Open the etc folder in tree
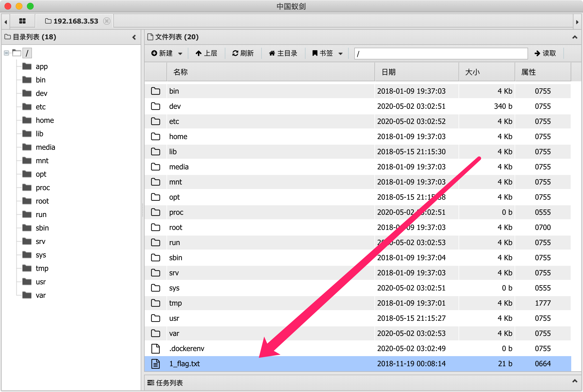 pos(41,107)
